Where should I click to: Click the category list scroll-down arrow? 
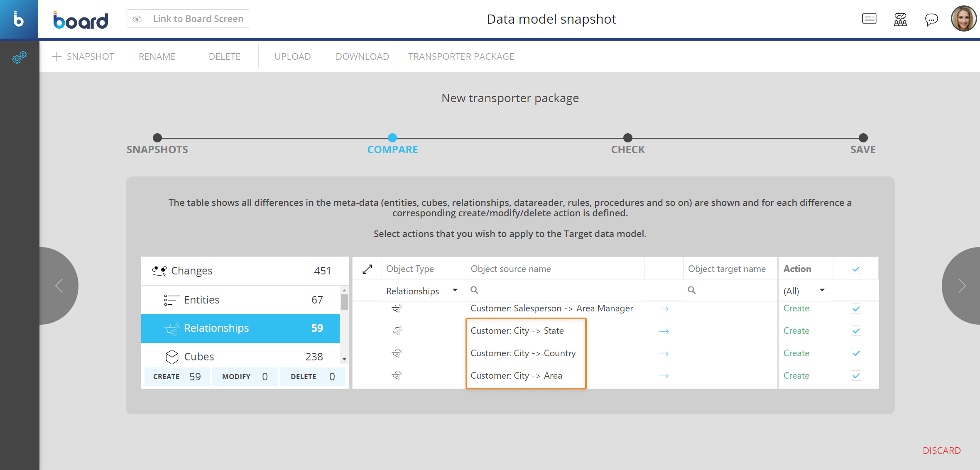point(344,359)
